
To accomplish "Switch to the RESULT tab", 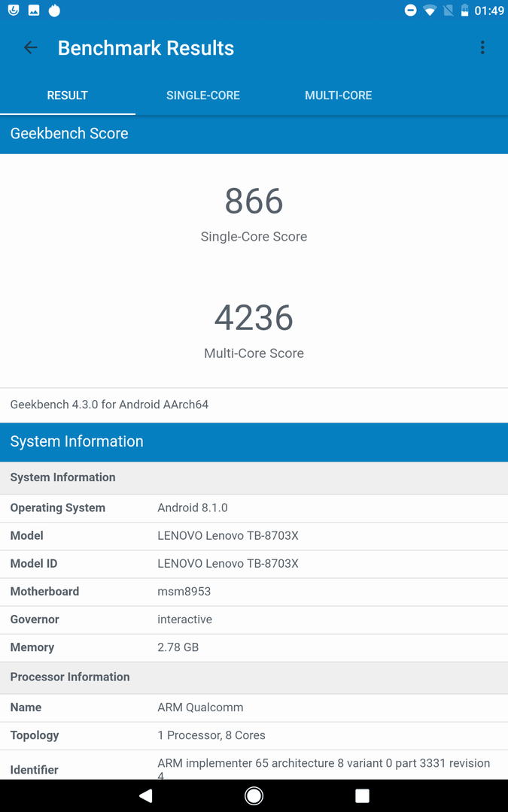I will pos(68,95).
